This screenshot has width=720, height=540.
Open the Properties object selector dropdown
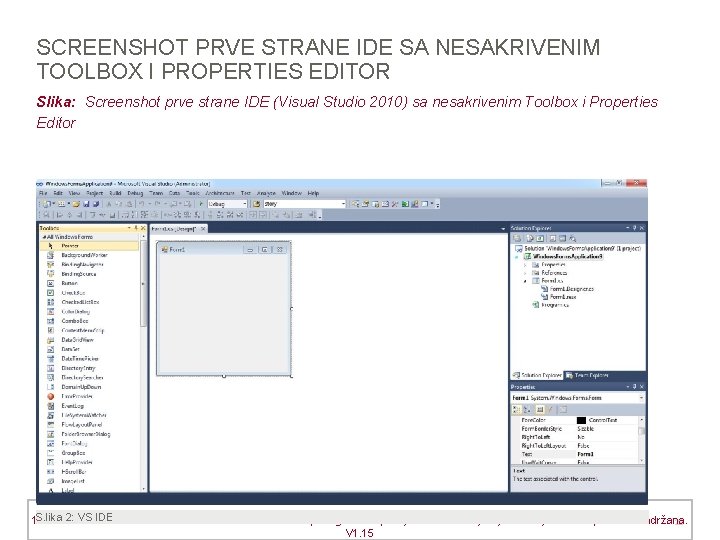(641, 398)
